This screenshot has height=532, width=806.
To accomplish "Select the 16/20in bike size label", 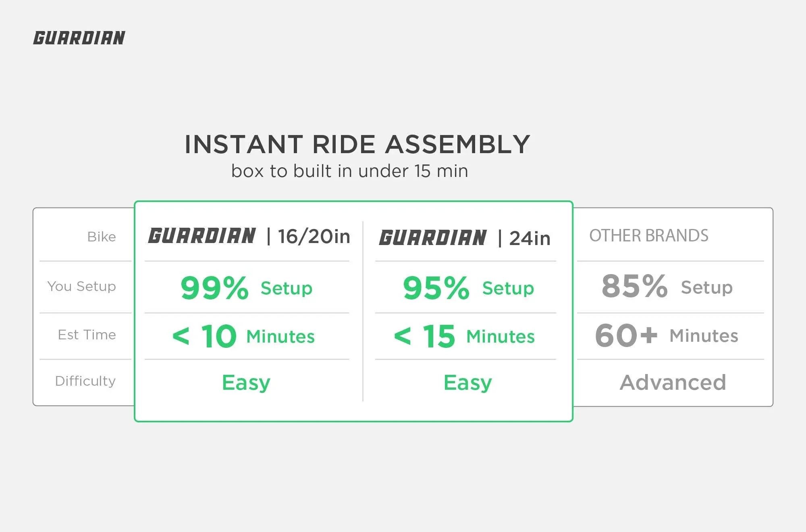I will coord(314,236).
